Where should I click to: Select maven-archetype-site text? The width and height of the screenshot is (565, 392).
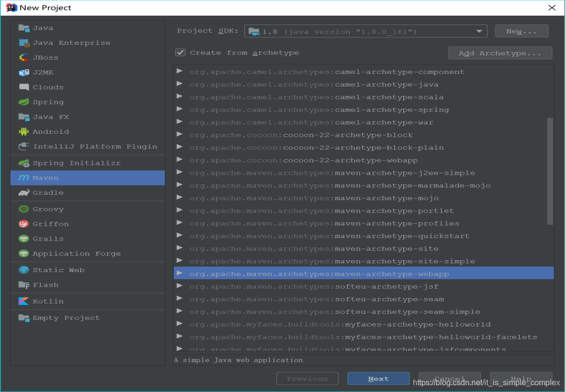pyautogui.click(x=387, y=249)
